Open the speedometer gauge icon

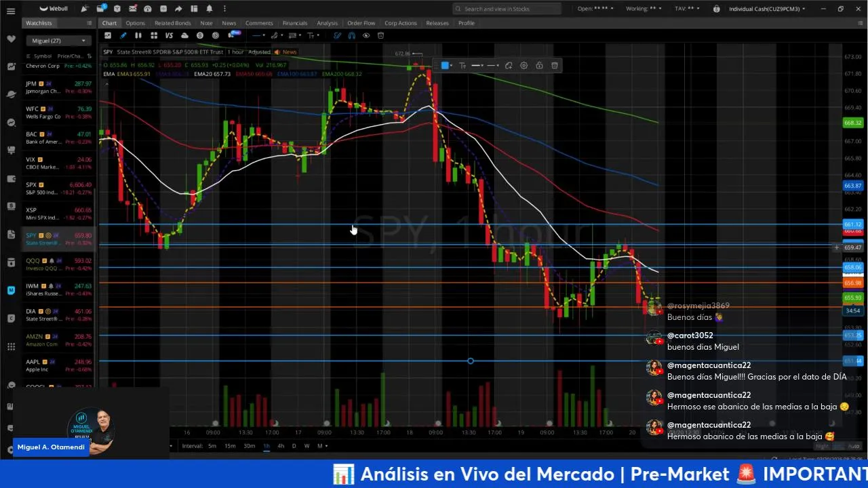(146, 9)
